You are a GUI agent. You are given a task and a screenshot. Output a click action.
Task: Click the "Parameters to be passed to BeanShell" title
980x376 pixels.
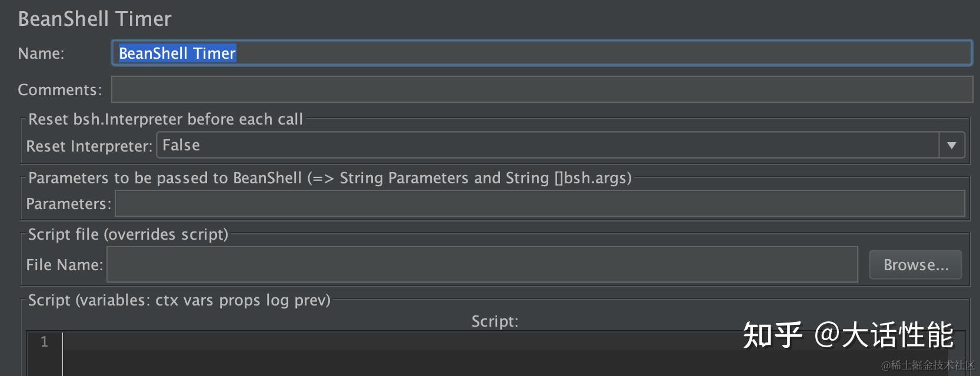click(329, 178)
